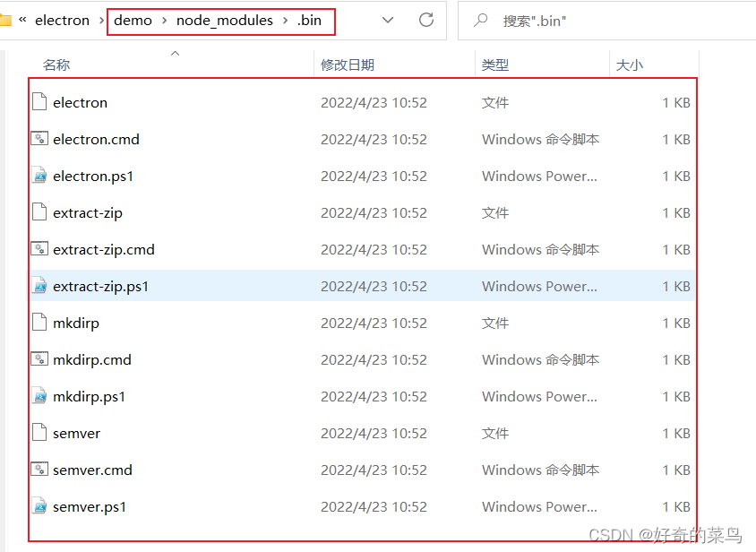Click 1 KB size of mkdirp.cmd row
The image size is (756, 552).
pos(676,359)
